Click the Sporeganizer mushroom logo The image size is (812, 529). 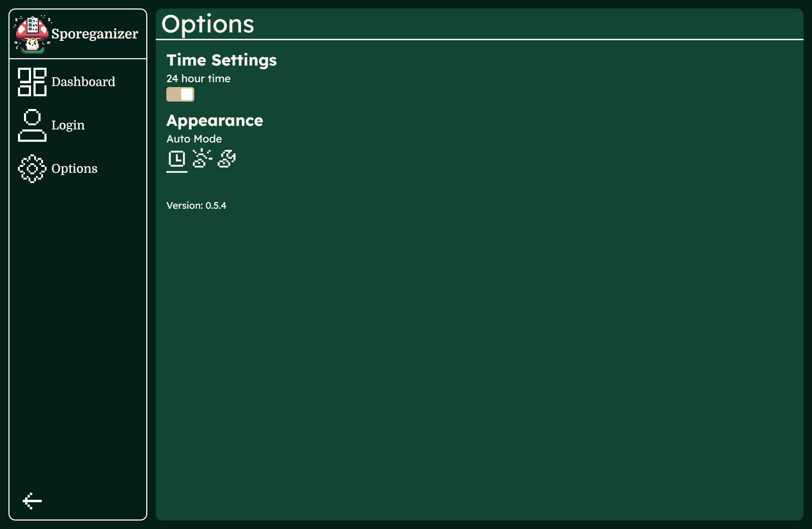click(x=32, y=34)
